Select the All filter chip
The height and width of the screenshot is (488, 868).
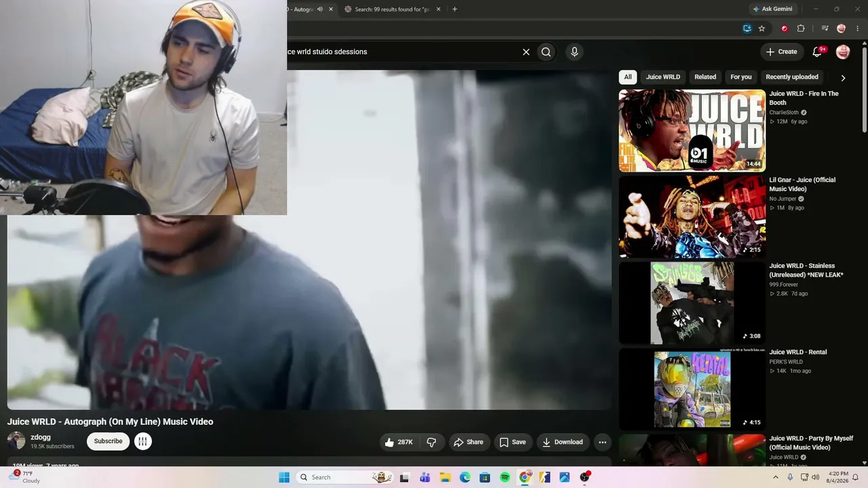tap(628, 77)
